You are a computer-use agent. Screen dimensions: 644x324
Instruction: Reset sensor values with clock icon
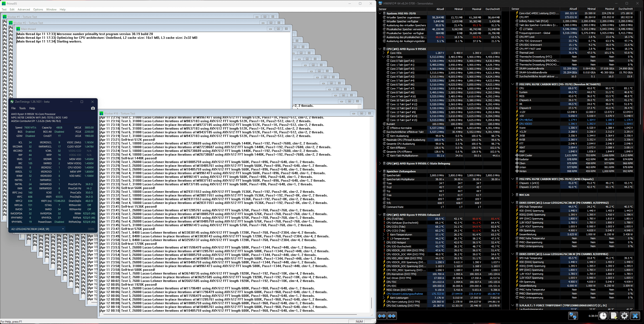(603, 316)
